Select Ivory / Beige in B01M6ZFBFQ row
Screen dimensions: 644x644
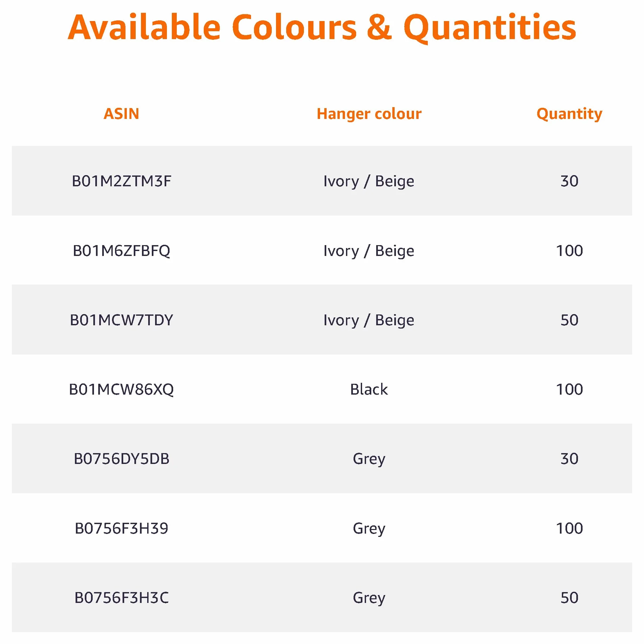[x=369, y=251]
